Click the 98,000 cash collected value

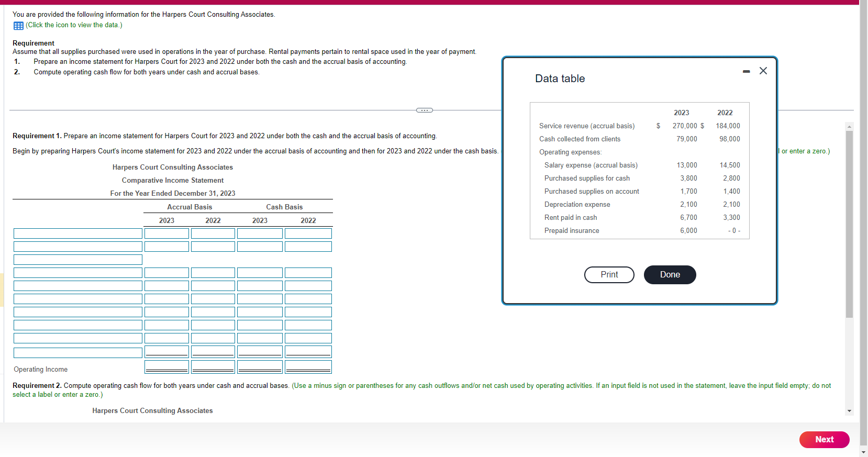click(x=730, y=139)
